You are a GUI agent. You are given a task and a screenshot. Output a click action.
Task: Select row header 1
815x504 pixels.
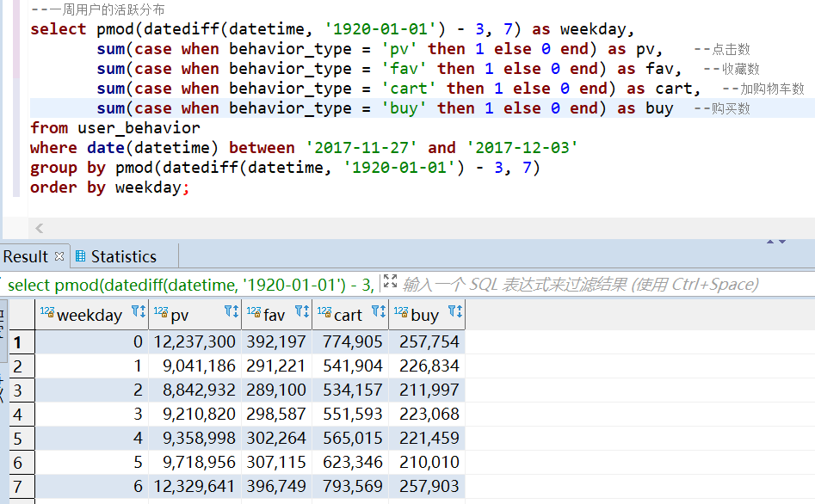(x=22, y=342)
